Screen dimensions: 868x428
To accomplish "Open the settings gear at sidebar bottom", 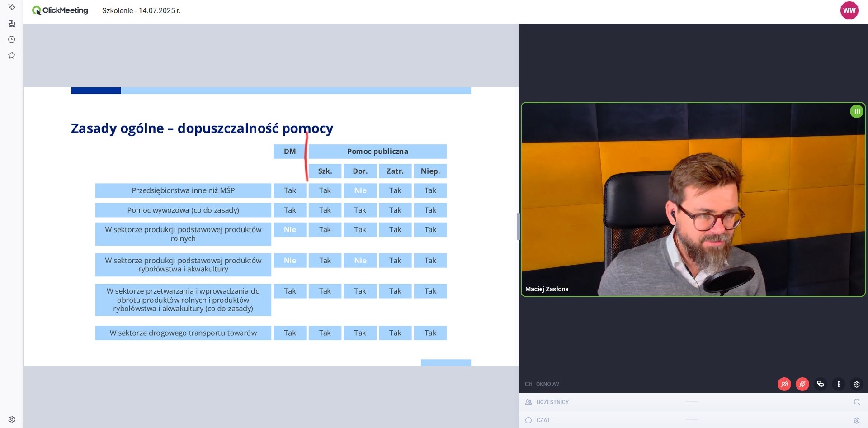I will 12,419.
